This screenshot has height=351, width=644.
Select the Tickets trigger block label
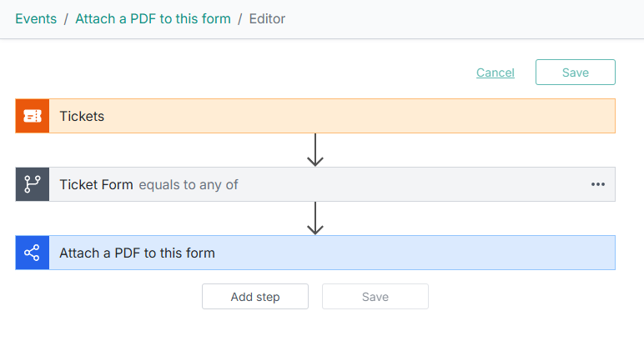tap(82, 116)
